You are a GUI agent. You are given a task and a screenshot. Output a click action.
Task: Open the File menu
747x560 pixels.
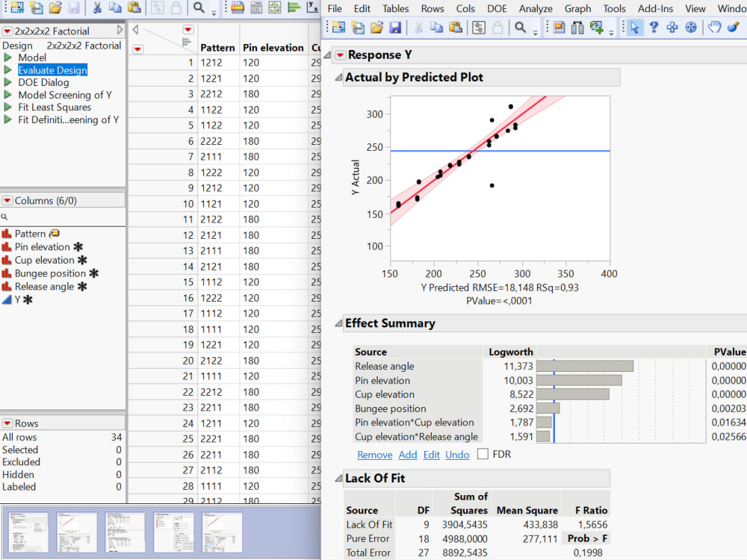[x=335, y=8]
